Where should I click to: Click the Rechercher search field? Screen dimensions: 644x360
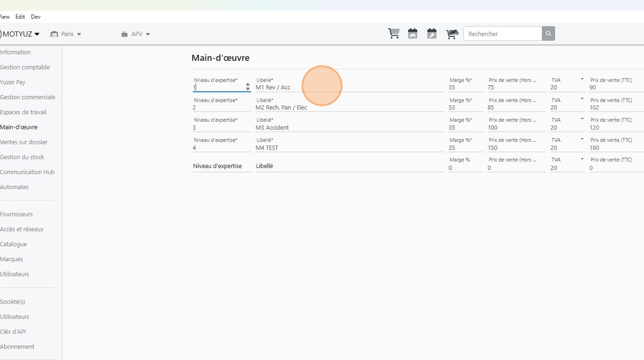pos(503,34)
